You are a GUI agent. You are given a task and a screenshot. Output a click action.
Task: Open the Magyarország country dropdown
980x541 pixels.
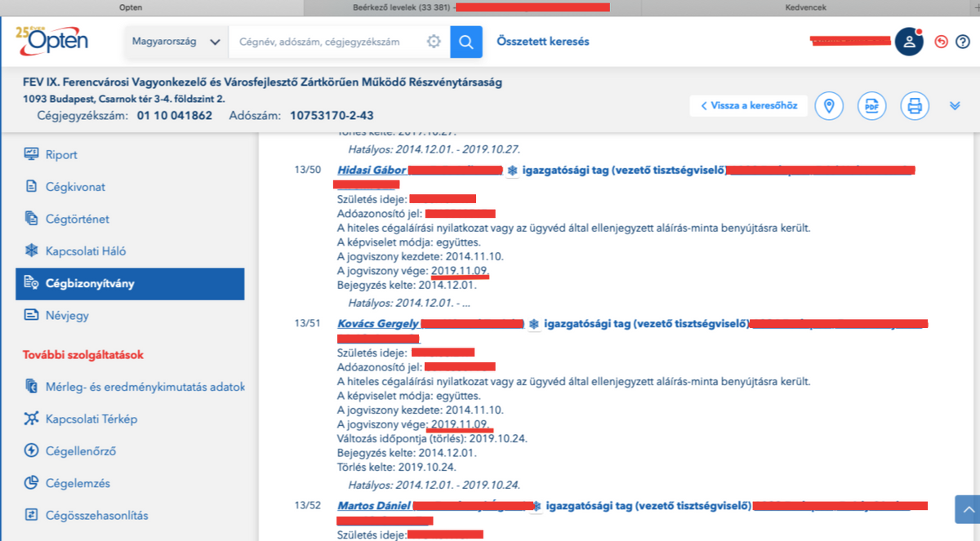click(x=176, y=42)
